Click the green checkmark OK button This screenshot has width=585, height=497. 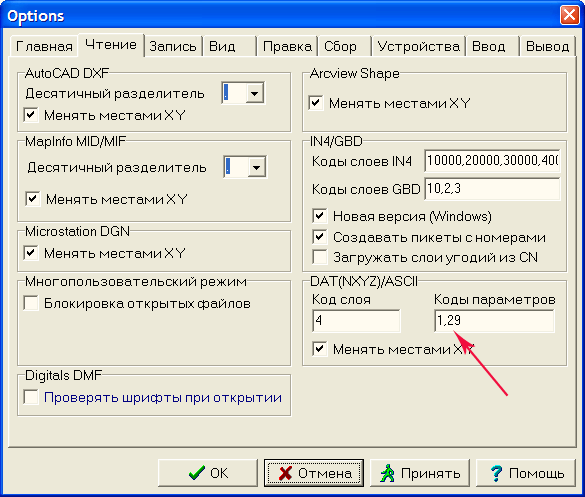(x=208, y=473)
